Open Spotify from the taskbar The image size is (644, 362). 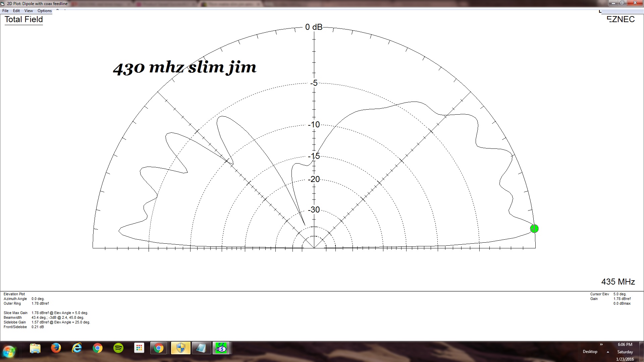[118, 348]
